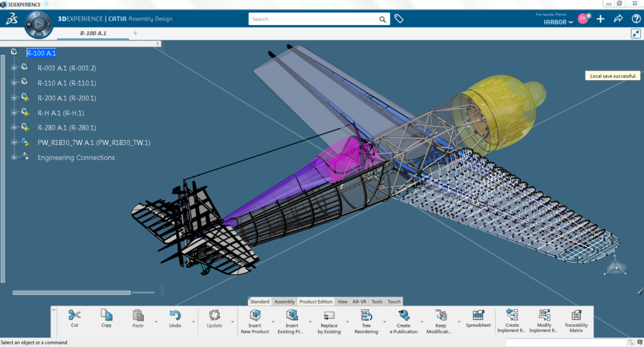The image size is (644, 347).
Task: Expand the R-H A.1 tree node
Action: (14, 112)
